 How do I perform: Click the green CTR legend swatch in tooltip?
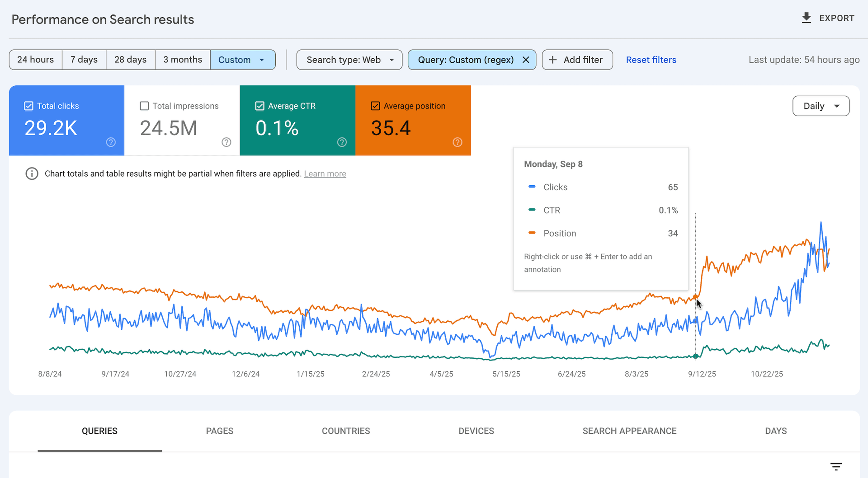tap(532, 210)
